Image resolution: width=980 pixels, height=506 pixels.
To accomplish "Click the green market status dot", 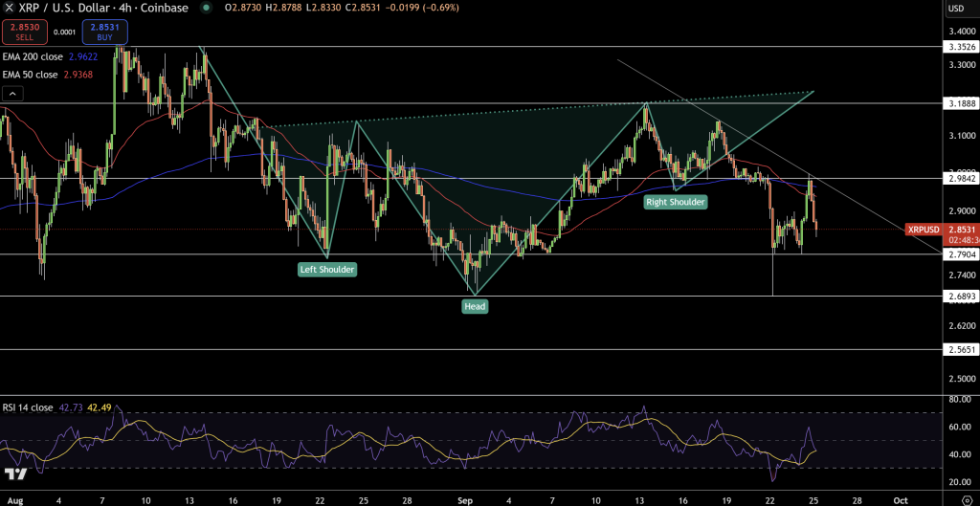I will (x=207, y=8).
